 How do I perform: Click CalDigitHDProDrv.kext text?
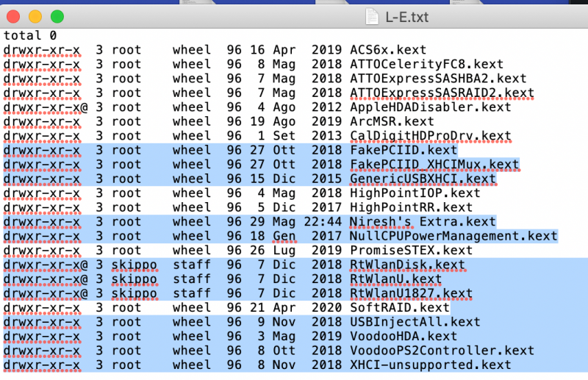pyautogui.click(x=431, y=136)
